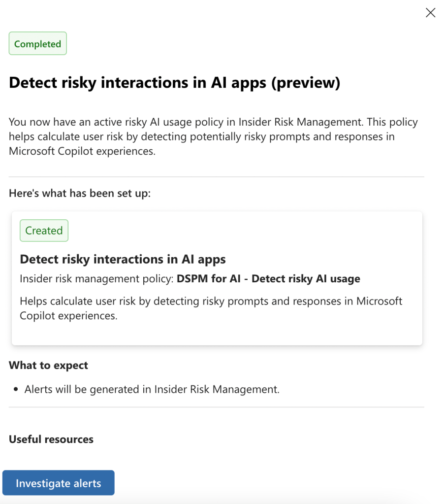Click the divider line above Useful resources

tap(216, 407)
